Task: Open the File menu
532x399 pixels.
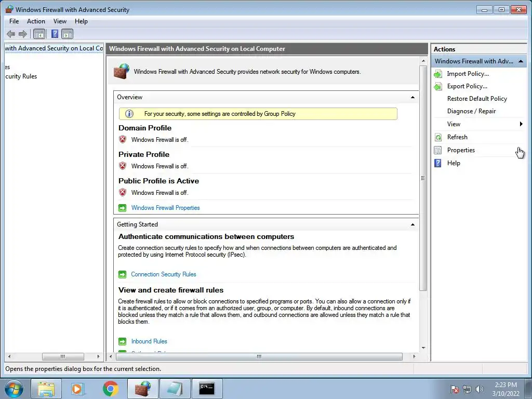Action: click(x=14, y=21)
